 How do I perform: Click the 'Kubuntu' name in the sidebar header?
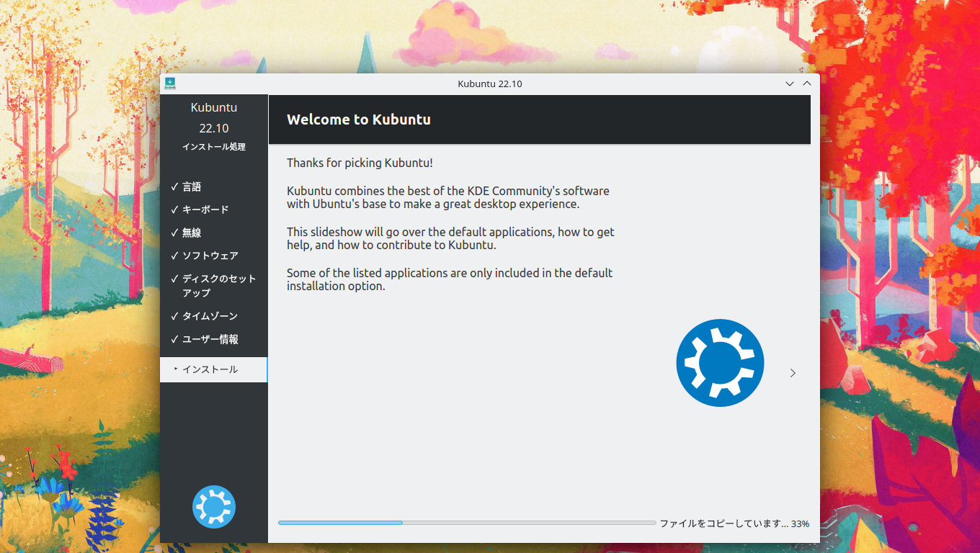click(x=214, y=107)
